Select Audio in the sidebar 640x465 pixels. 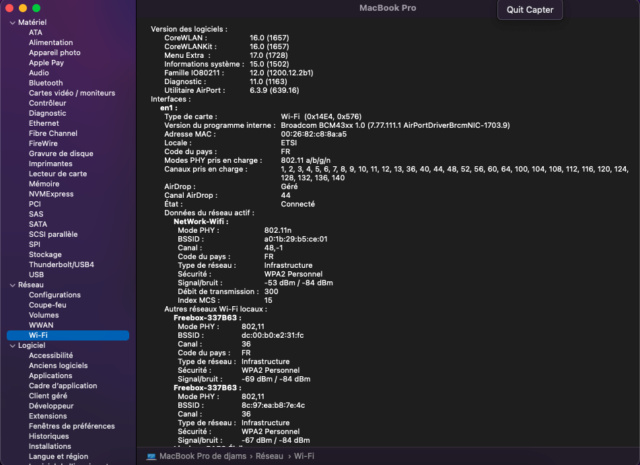[x=39, y=73]
